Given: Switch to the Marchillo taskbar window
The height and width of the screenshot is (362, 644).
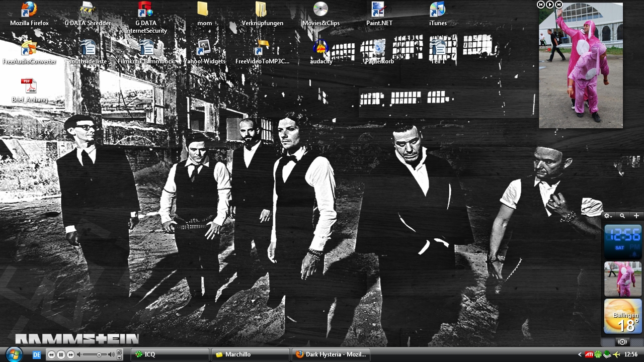Looking at the screenshot, I should point(251,354).
